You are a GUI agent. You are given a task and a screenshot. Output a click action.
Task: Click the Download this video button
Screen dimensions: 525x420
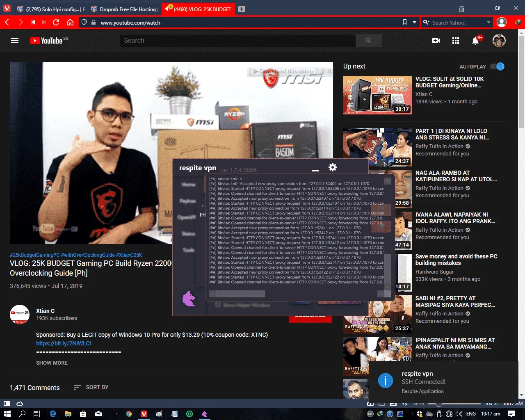coord(283,71)
